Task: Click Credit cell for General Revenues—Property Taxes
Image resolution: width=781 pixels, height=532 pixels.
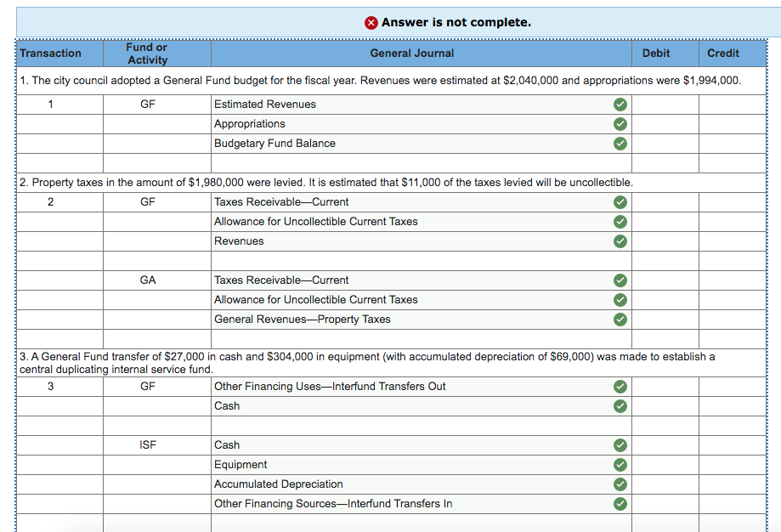Action: coord(733,320)
